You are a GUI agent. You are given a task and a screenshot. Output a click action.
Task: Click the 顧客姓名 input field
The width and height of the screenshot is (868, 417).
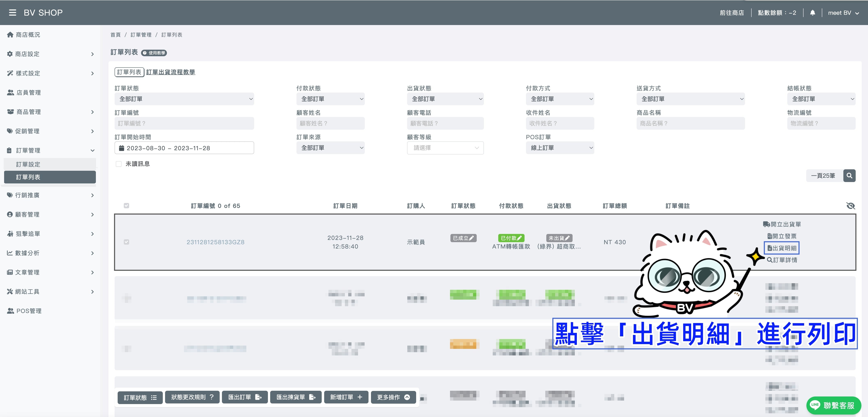point(331,123)
